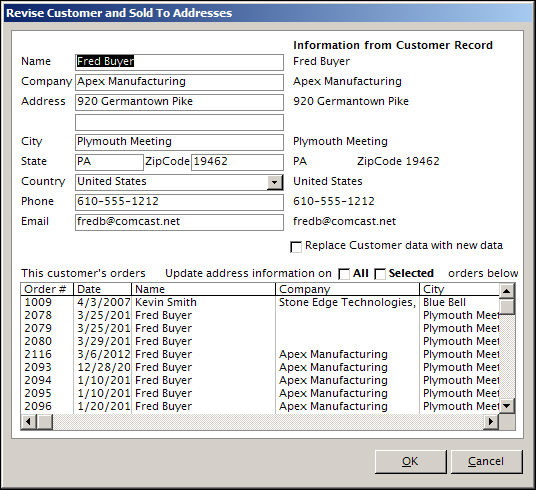536x490 pixels.
Task: Click the vertical scrollbar thumb in orders list
Action: 507,306
